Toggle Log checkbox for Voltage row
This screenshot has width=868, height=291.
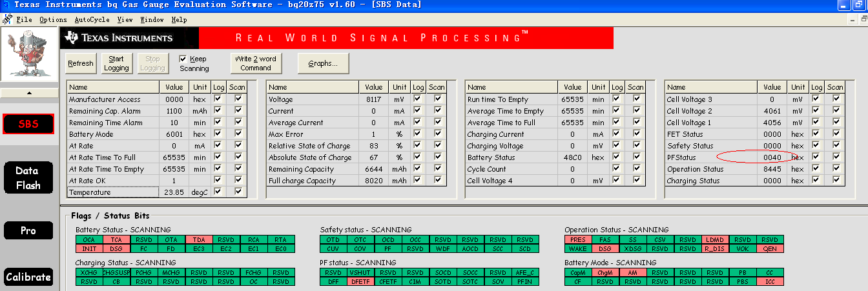pyautogui.click(x=417, y=99)
